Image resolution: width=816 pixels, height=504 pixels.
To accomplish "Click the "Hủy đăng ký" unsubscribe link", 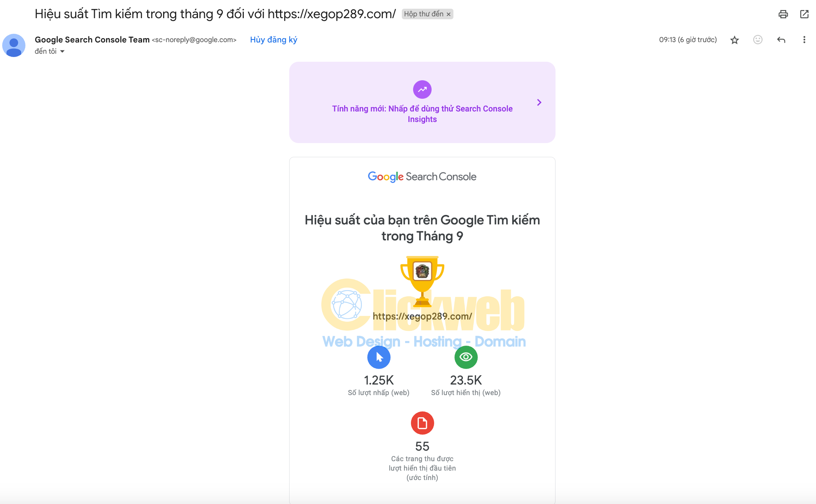I will click(274, 40).
